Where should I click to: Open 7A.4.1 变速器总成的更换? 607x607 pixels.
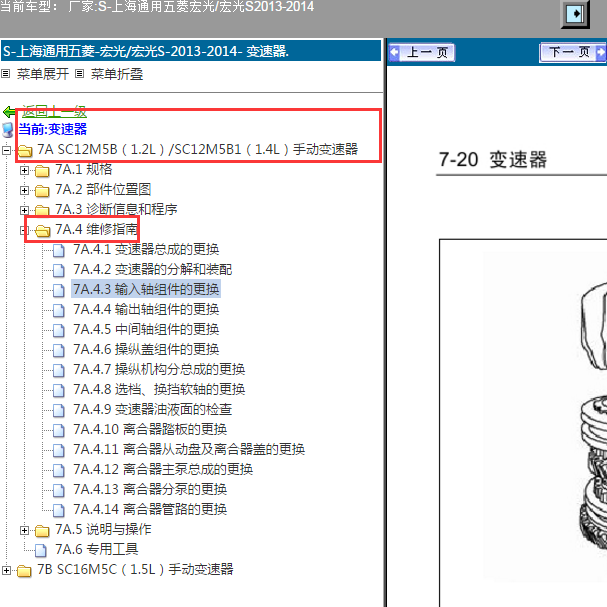coord(146,249)
